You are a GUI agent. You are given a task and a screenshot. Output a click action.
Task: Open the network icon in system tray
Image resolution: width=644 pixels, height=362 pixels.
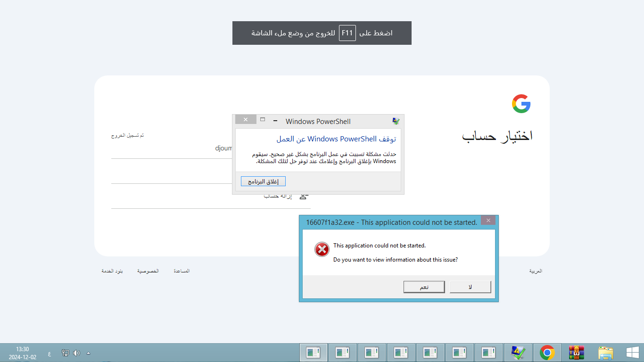66,353
